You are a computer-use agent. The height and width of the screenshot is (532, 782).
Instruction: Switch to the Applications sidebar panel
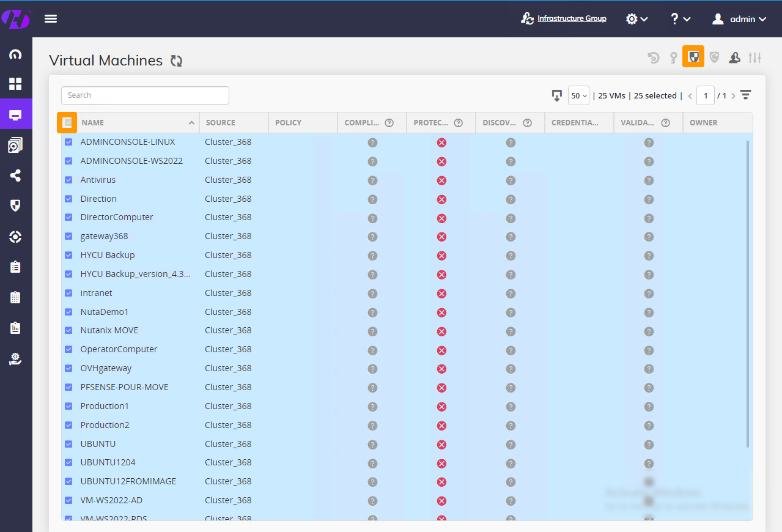pos(16,144)
